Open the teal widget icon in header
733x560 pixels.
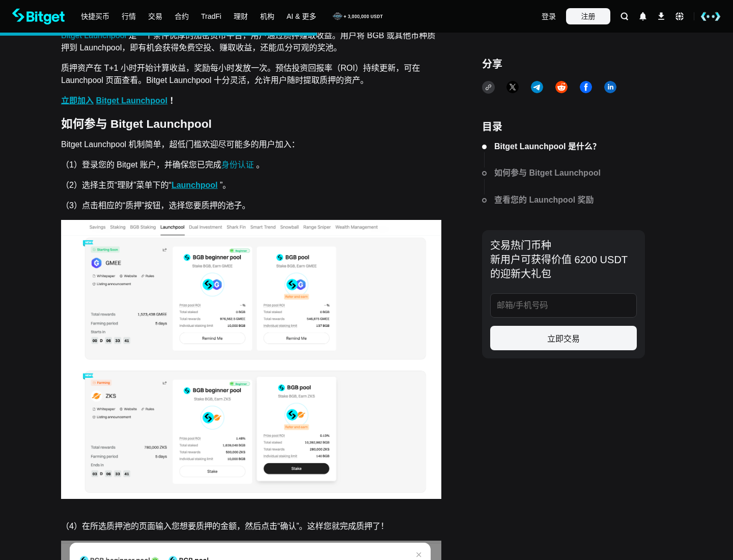[711, 16]
